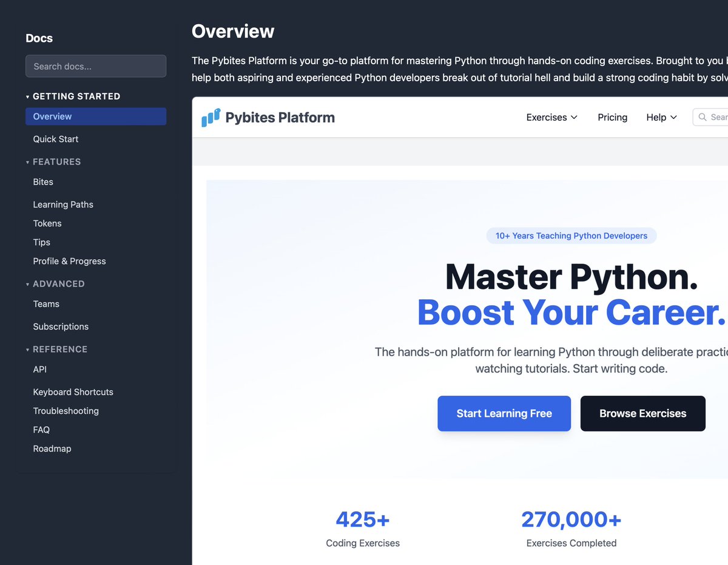Click the 425+ Coding Exercises stat
Screen dimensions: 728x565
(x=363, y=529)
